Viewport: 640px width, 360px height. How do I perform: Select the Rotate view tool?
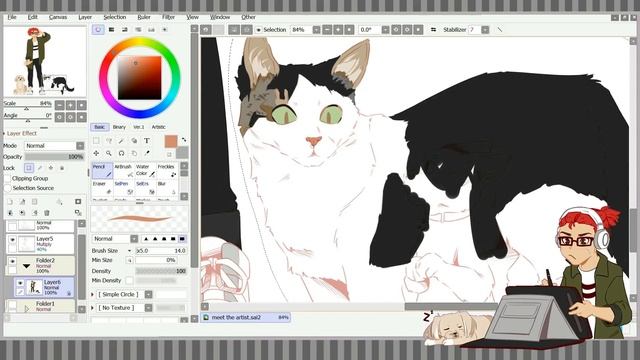[x=121, y=153]
